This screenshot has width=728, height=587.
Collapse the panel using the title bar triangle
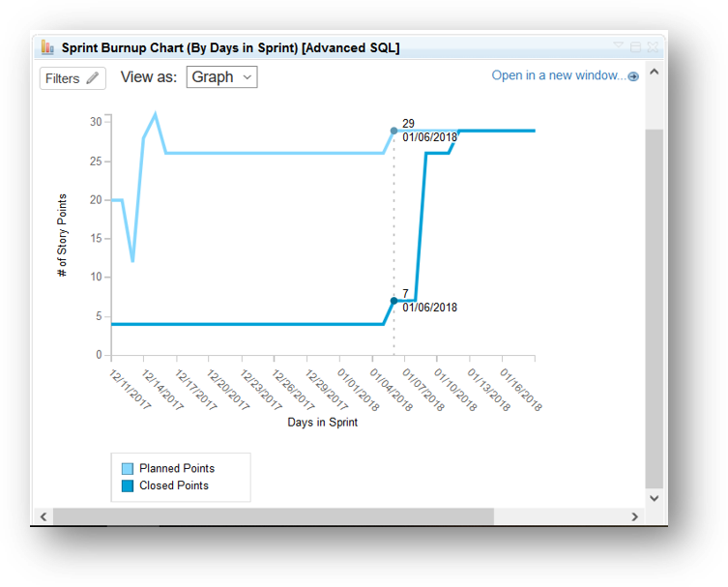618,45
